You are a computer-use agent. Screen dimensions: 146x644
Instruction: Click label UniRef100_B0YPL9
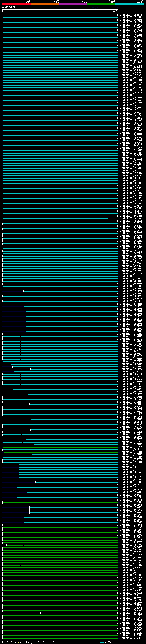click(131, 301)
